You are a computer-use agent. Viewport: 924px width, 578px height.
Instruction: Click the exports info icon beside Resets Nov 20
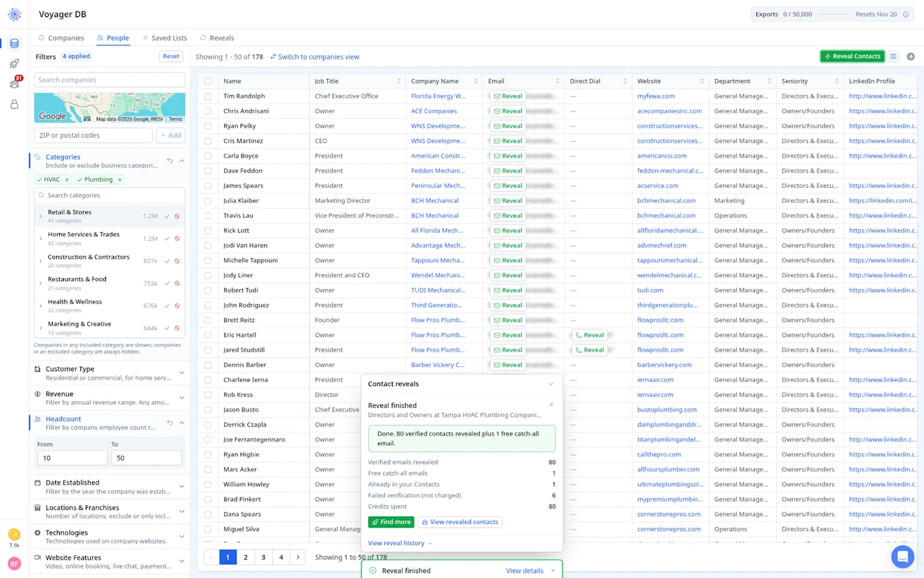point(905,14)
